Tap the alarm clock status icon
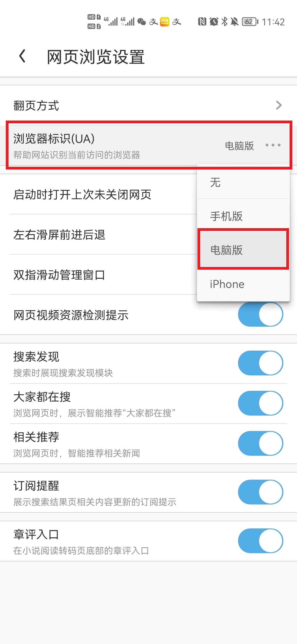Image resolution: width=297 pixels, height=644 pixels. pos(214,21)
